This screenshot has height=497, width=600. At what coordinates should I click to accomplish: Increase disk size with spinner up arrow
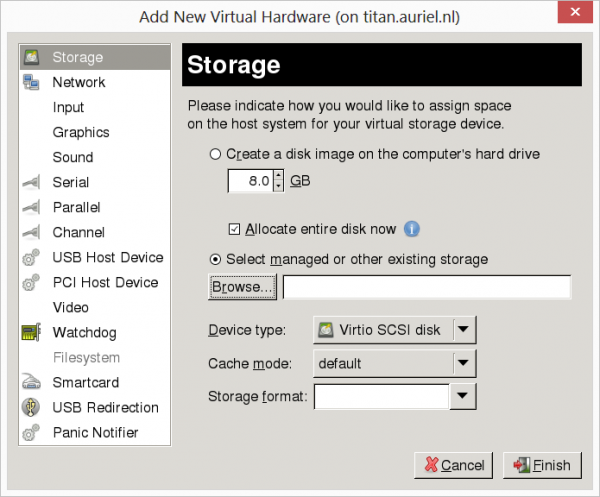tap(278, 176)
